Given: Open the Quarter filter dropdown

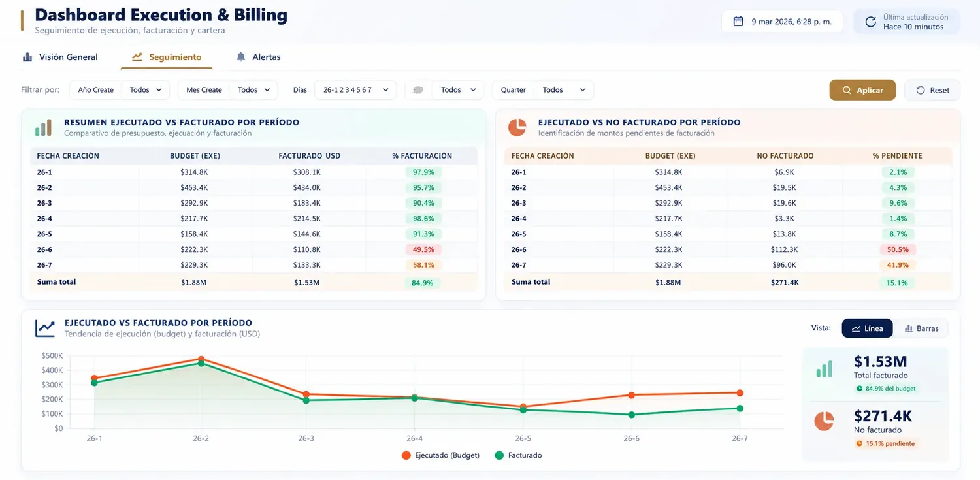Looking at the screenshot, I should (563, 90).
